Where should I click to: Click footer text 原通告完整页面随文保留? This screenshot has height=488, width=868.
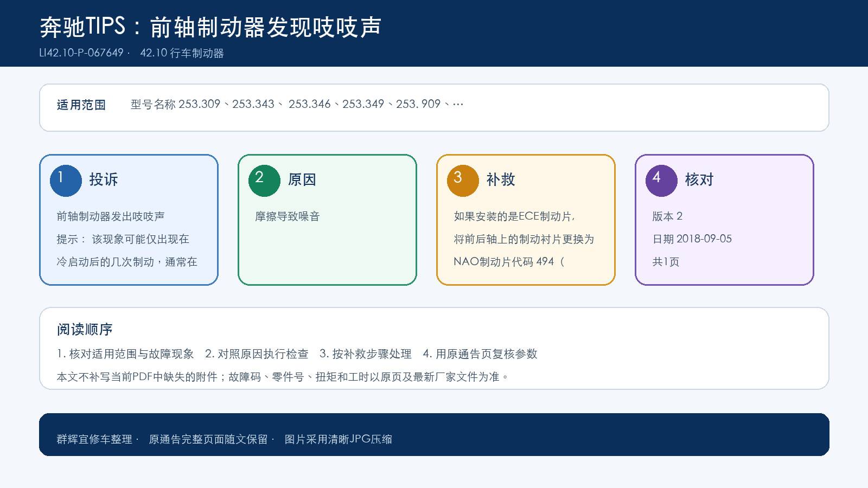(x=208, y=439)
